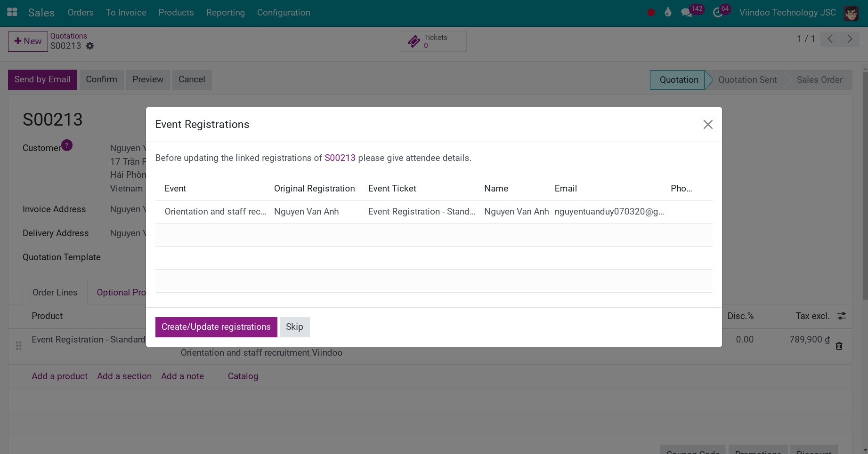868x454 pixels.
Task: Click the New button
Action: (28, 41)
